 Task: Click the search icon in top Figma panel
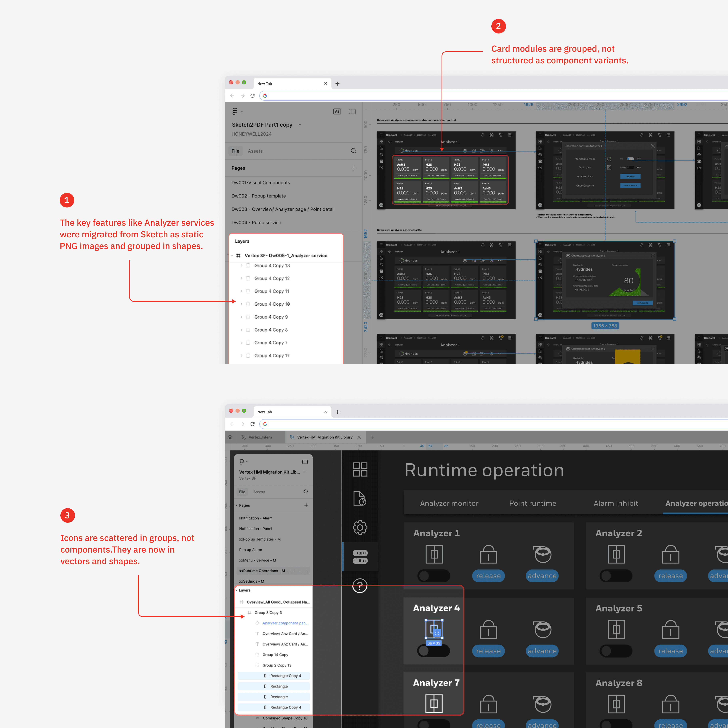tap(353, 151)
